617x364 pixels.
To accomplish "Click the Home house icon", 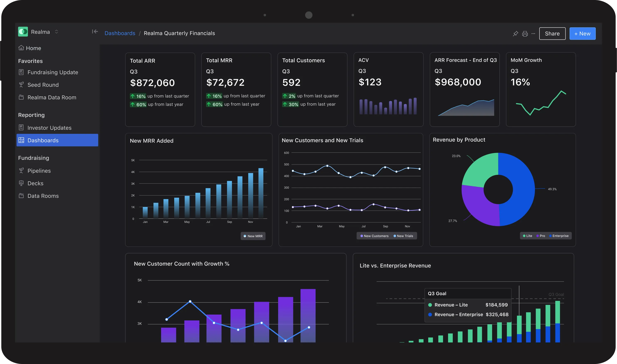I will [x=21, y=48].
